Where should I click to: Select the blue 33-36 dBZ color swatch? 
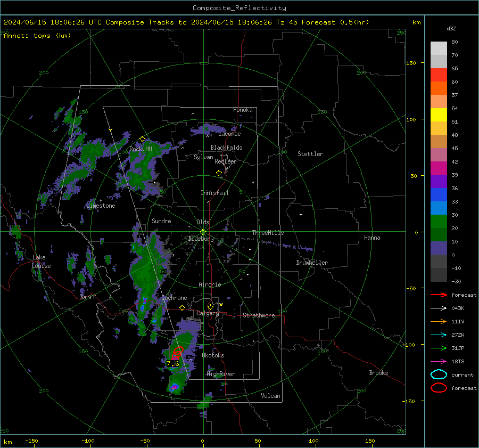click(x=439, y=195)
